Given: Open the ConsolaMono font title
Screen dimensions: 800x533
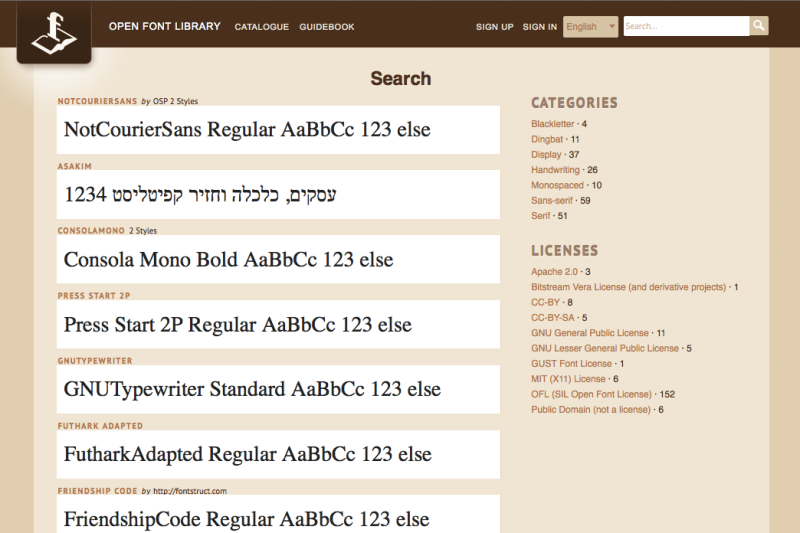Looking at the screenshot, I should (91, 231).
